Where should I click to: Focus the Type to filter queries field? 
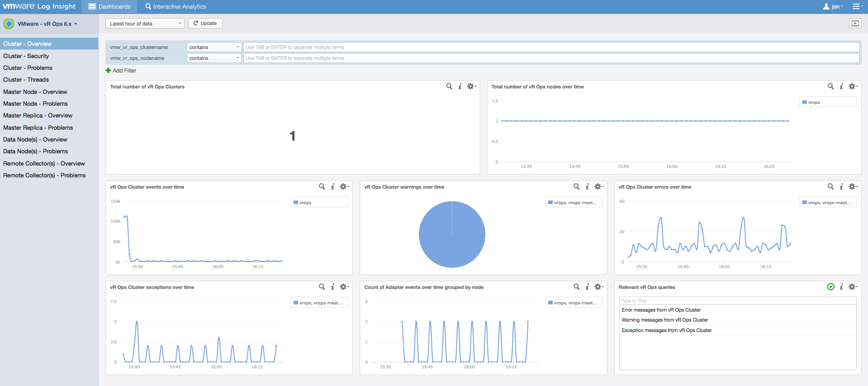point(738,301)
